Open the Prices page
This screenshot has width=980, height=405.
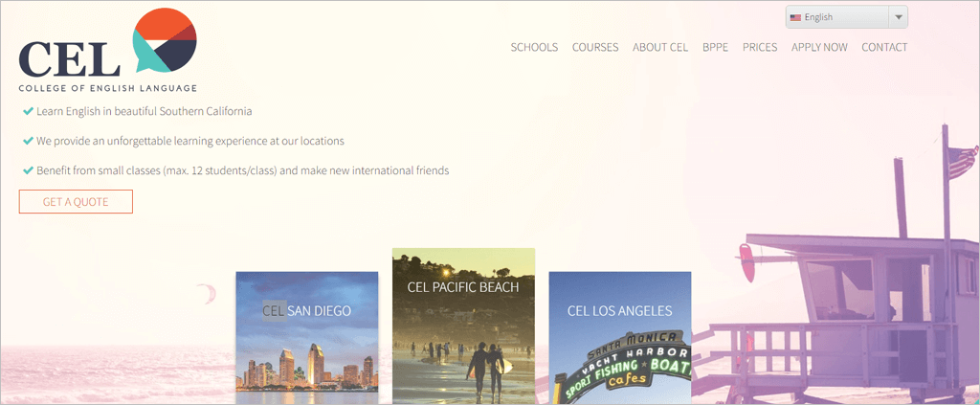760,47
